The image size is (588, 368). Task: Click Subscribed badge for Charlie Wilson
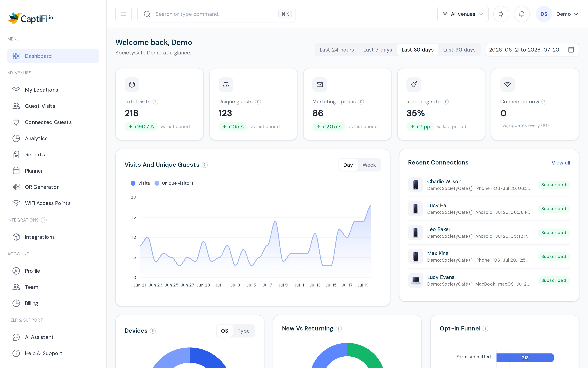(553, 185)
